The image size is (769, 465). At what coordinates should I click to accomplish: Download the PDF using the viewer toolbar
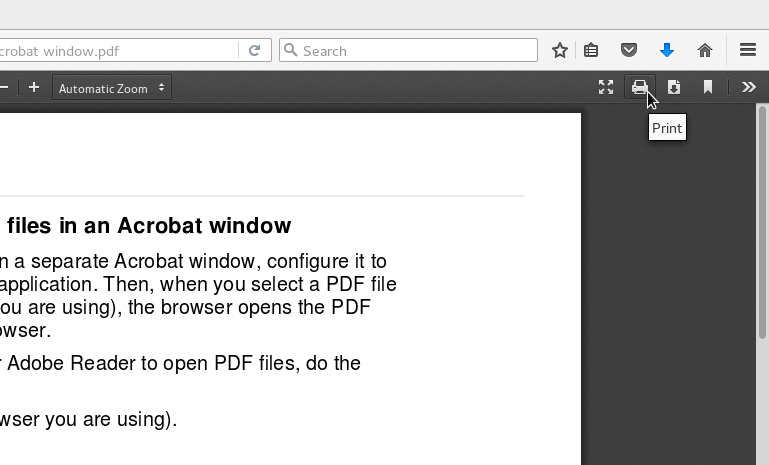point(674,88)
